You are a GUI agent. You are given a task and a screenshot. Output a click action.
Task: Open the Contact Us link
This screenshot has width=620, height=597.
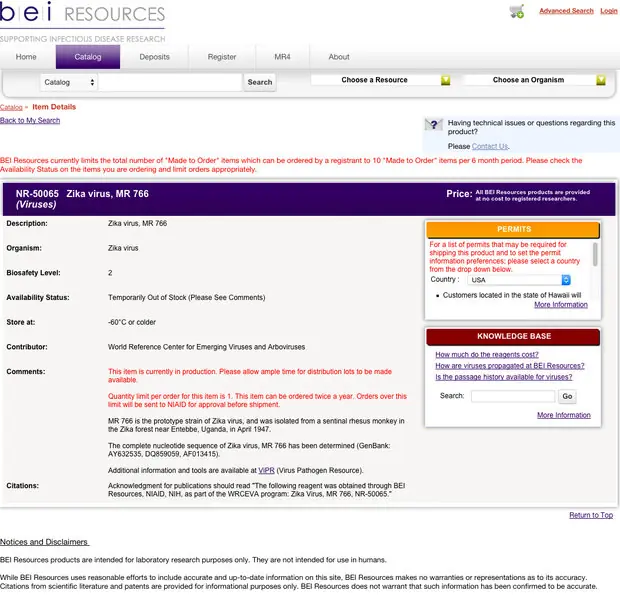pos(490,146)
